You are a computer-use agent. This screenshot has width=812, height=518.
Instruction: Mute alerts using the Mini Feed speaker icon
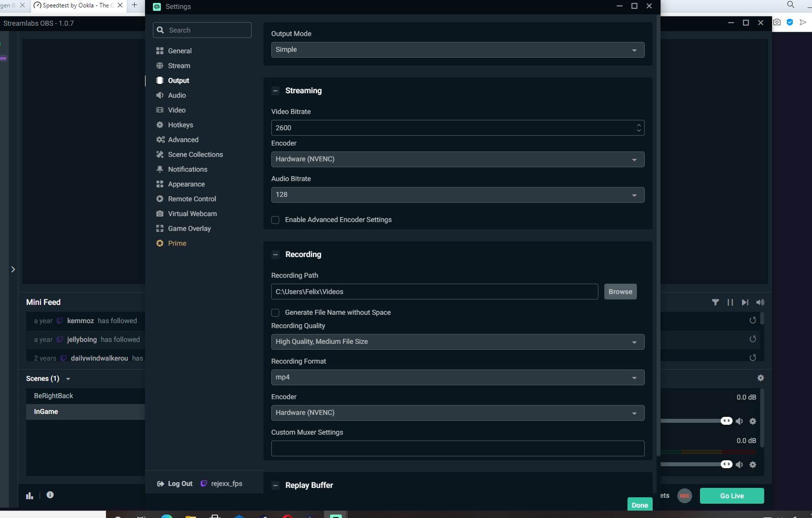pos(760,302)
